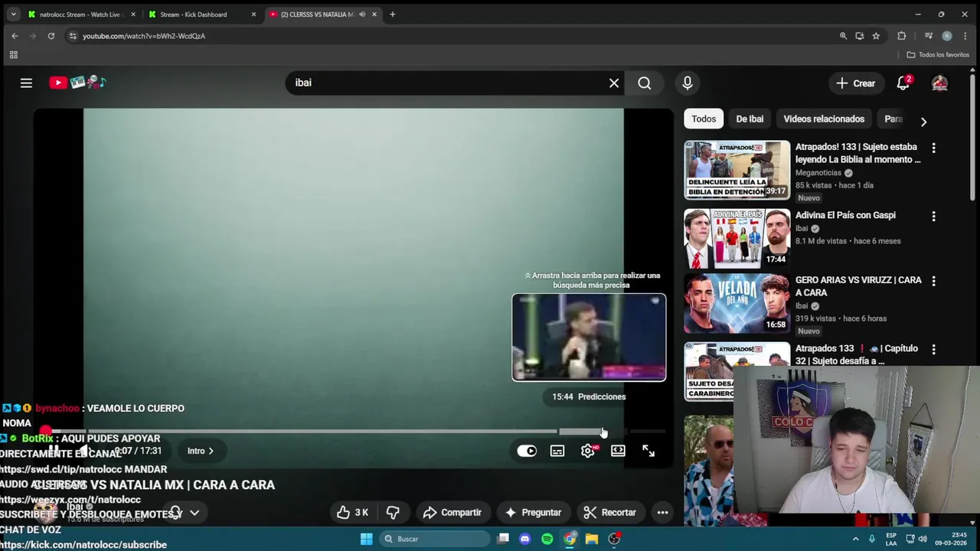Enter fullscreen mode
The image size is (980, 551).
(648, 452)
